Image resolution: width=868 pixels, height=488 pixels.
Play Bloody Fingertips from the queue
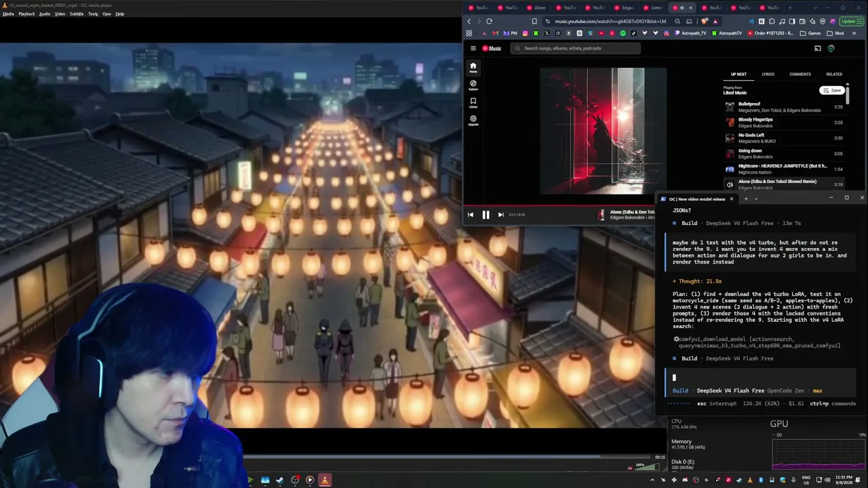point(785,123)
